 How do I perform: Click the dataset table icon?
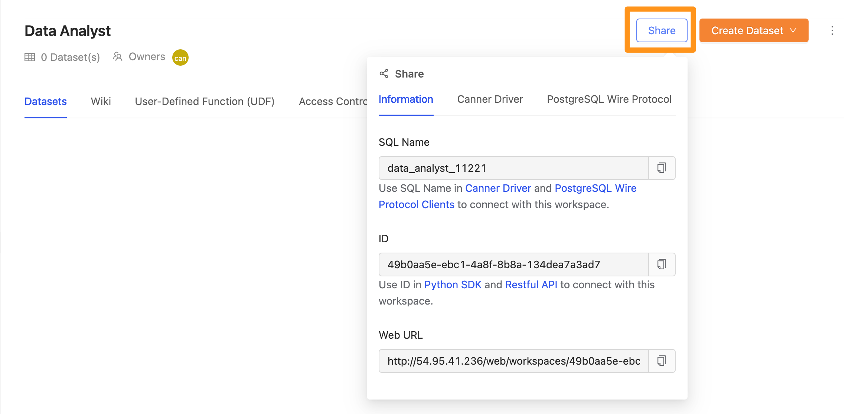point(30,57)
